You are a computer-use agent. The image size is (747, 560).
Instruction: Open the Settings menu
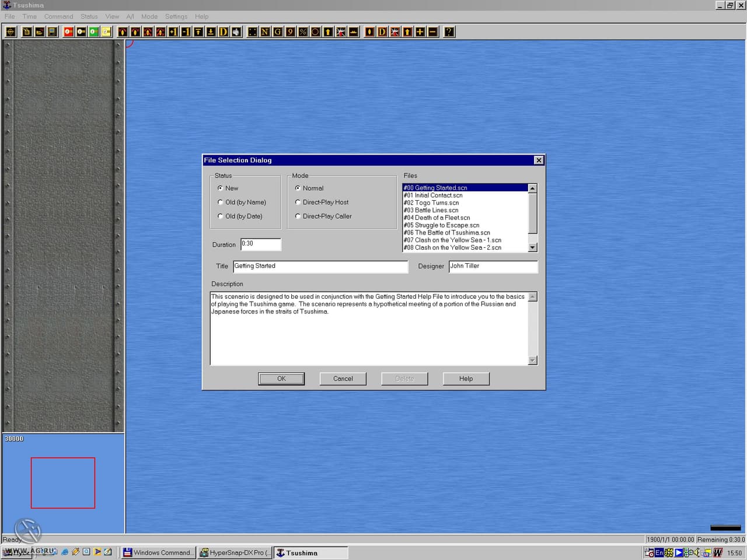pyautogui.click(x=176, y=16)
